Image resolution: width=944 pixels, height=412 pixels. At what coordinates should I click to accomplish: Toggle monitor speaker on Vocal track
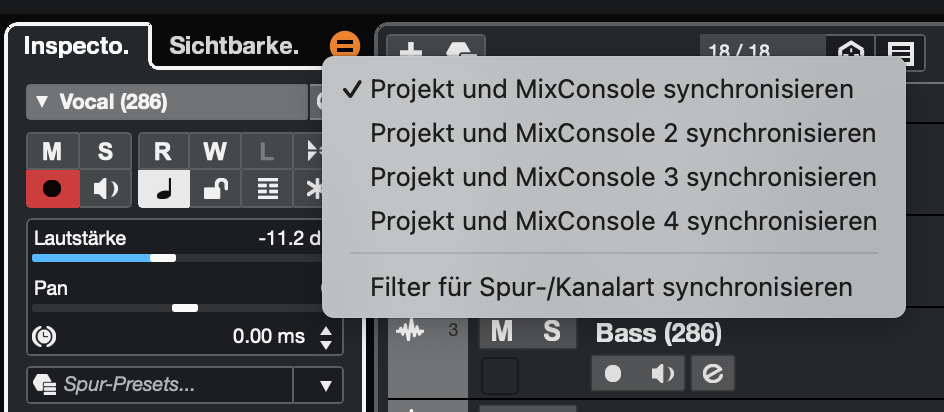click(x=105, y=188)
